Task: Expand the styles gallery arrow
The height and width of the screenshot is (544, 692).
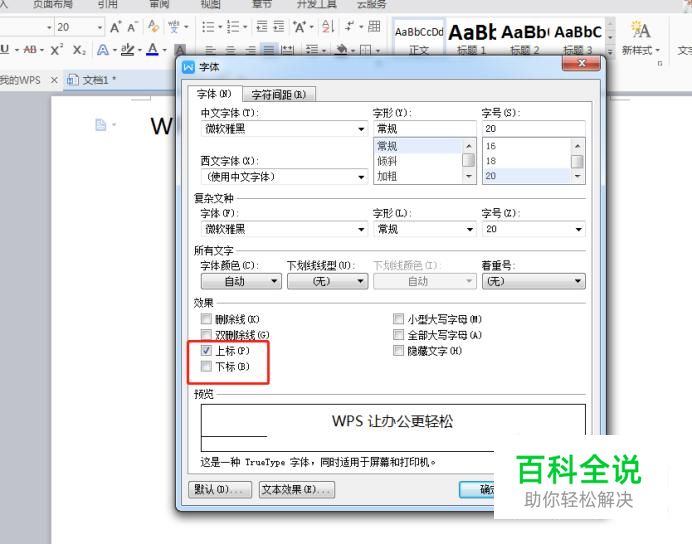Action: (610, 52)
